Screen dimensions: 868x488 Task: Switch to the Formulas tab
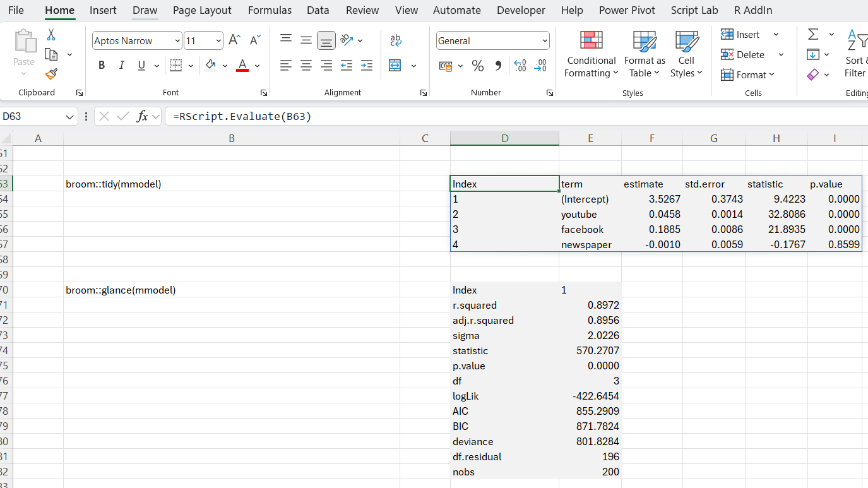click(x=270, y=10)
